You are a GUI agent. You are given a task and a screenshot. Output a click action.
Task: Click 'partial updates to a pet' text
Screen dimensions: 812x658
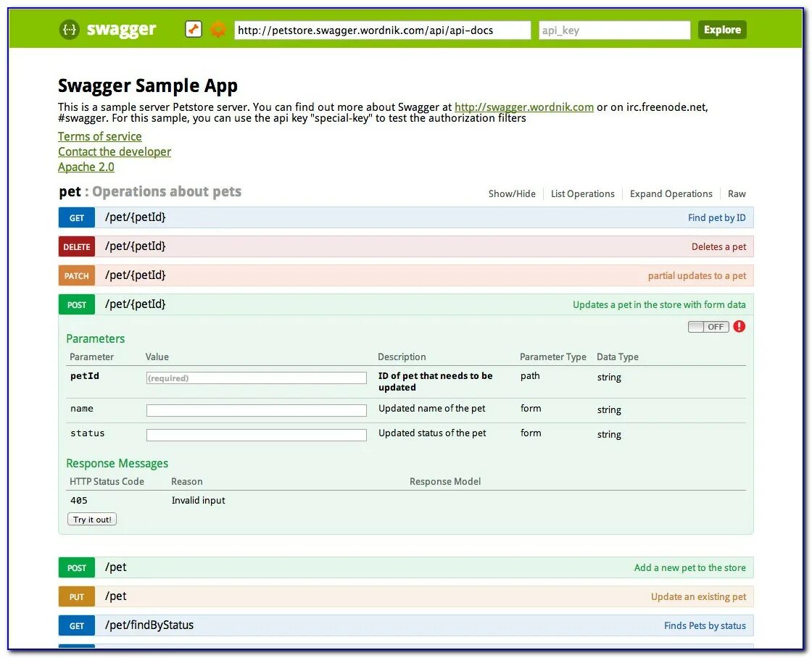tap(697, 276)
